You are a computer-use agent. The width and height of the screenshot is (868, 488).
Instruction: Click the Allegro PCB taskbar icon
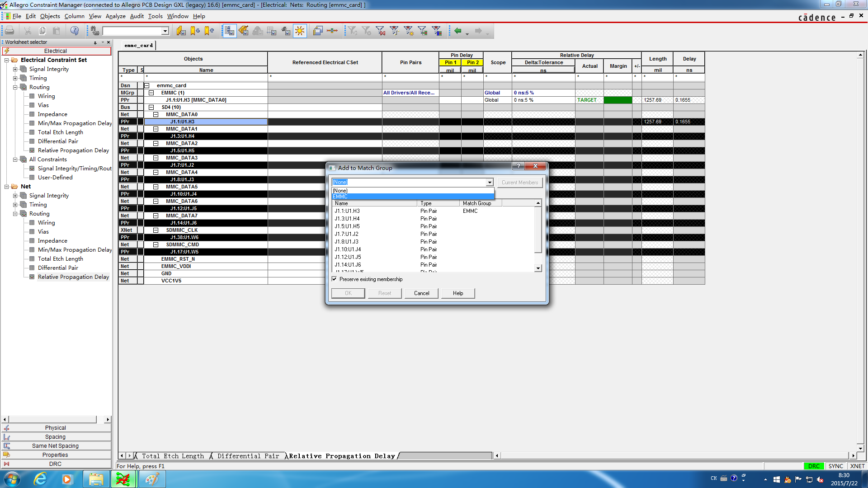coord(123,479)
